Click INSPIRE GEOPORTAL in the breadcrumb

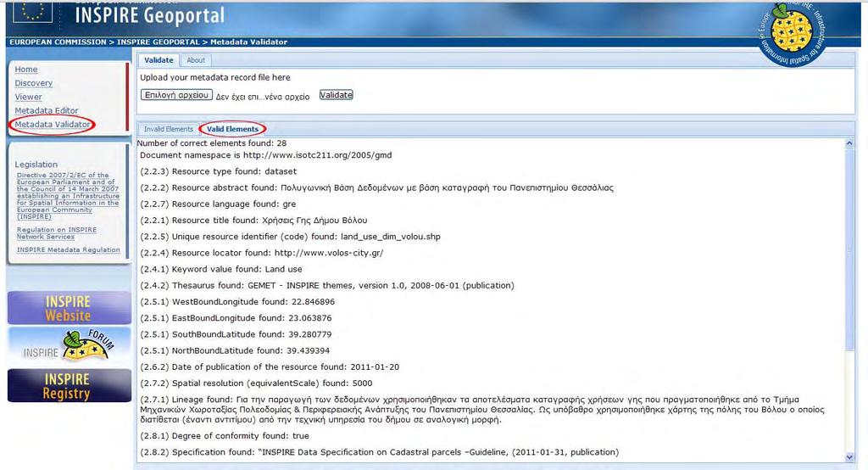pos(158,42)
